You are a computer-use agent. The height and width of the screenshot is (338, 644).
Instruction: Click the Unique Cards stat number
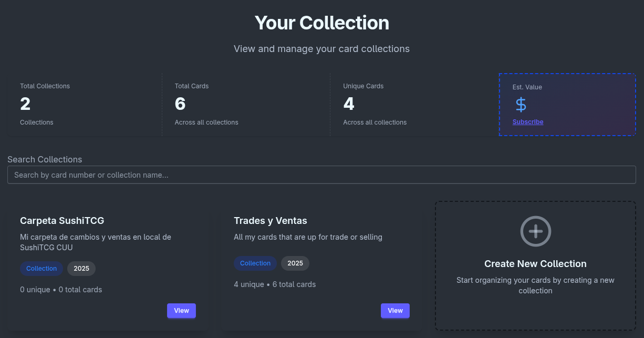349,104
